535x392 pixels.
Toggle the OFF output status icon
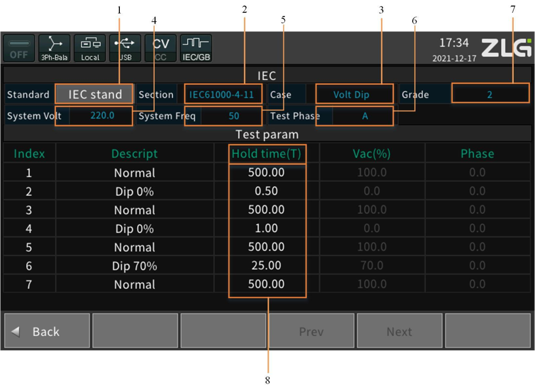tap(19, 48)
